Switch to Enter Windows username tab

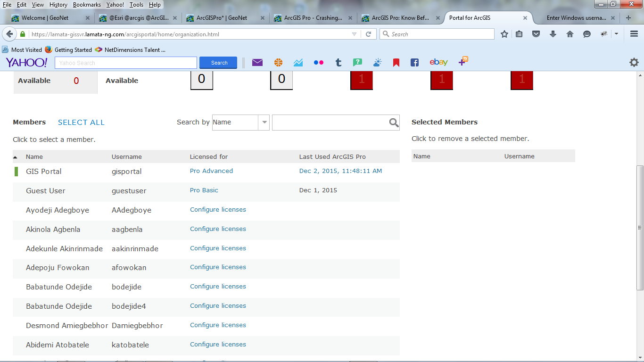pyautogui.click(x=576, y=18)
